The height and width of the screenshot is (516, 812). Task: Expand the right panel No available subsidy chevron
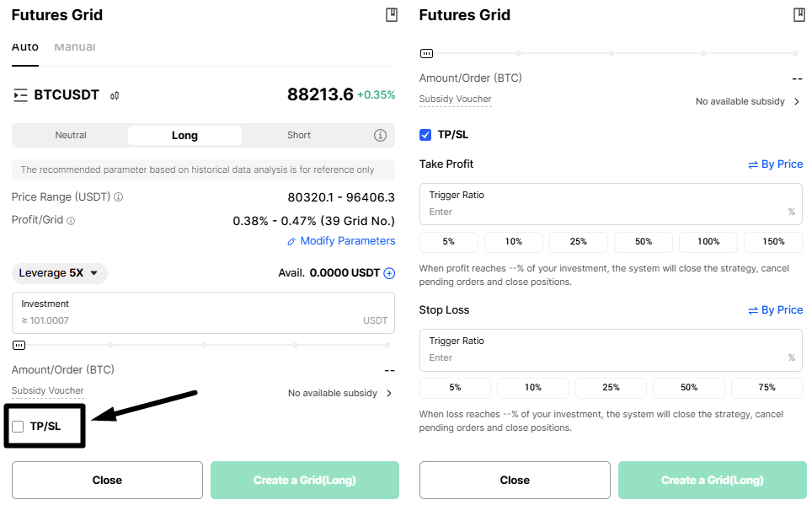[797, 102]
